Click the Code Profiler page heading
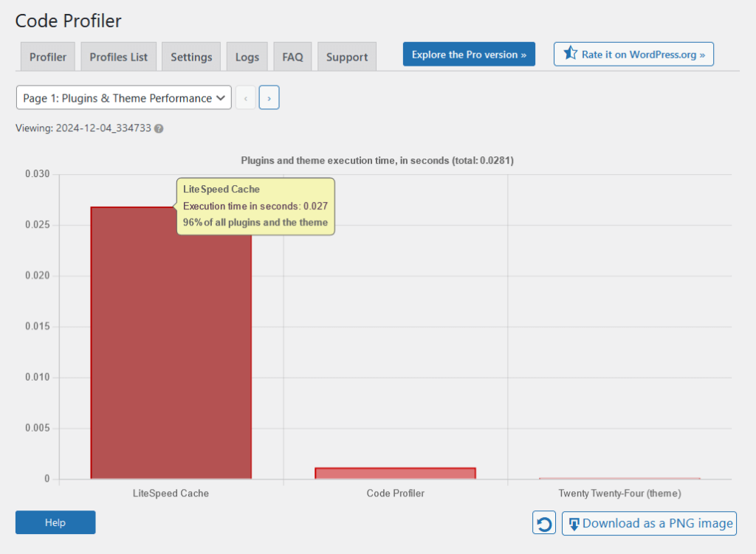 click(x=69, y=21)
